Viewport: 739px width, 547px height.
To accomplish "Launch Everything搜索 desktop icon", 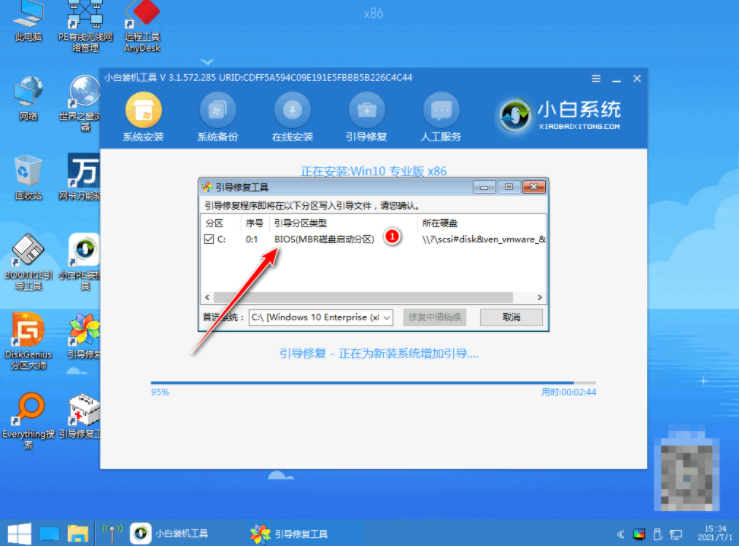I will pos(28,421).
